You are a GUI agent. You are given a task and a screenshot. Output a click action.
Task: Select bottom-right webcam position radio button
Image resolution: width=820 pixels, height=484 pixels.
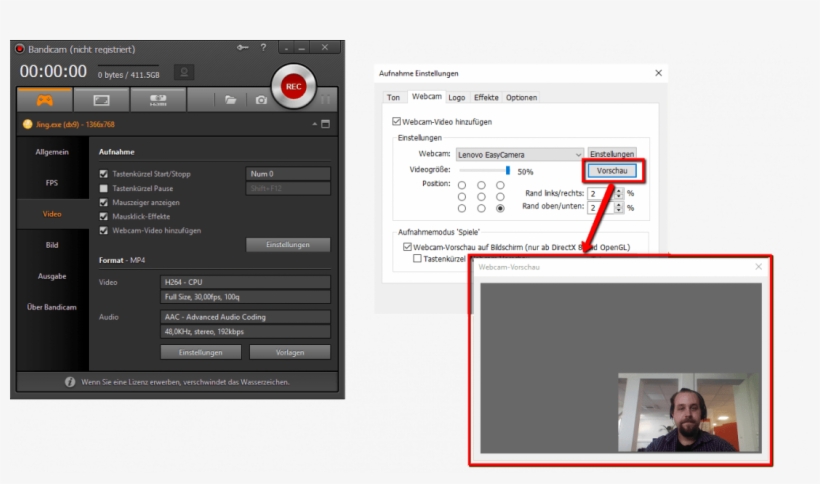(x=500, y=208)
